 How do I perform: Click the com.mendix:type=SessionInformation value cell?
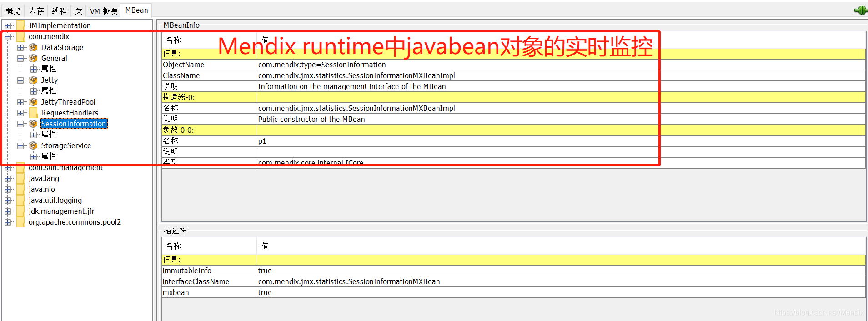click(561, 65)
